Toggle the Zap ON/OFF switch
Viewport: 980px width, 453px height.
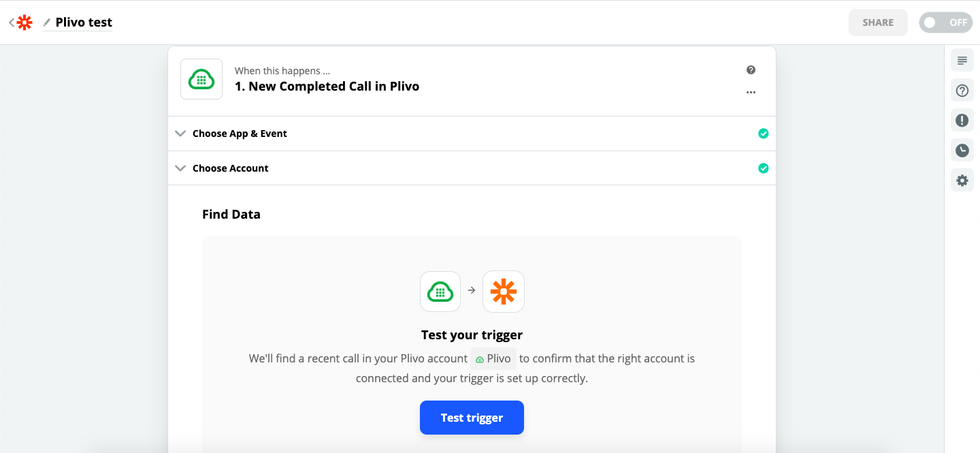click(945, 22)
